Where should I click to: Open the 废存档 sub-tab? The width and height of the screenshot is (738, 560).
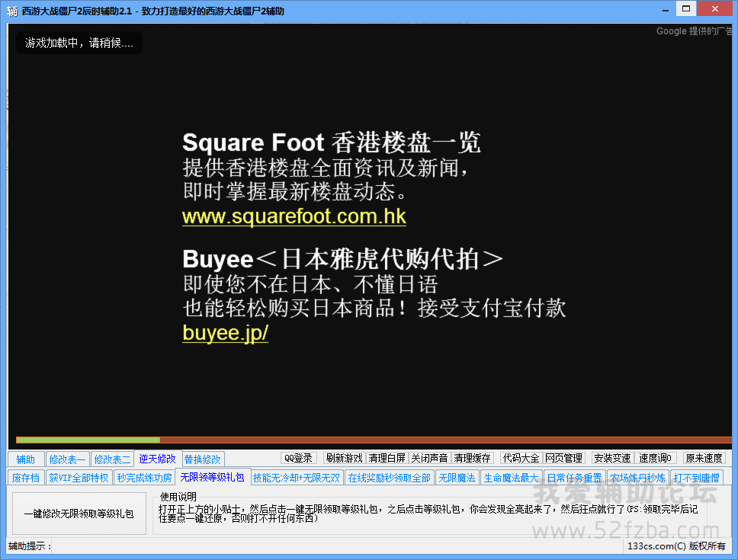click(x=26, y=478)
